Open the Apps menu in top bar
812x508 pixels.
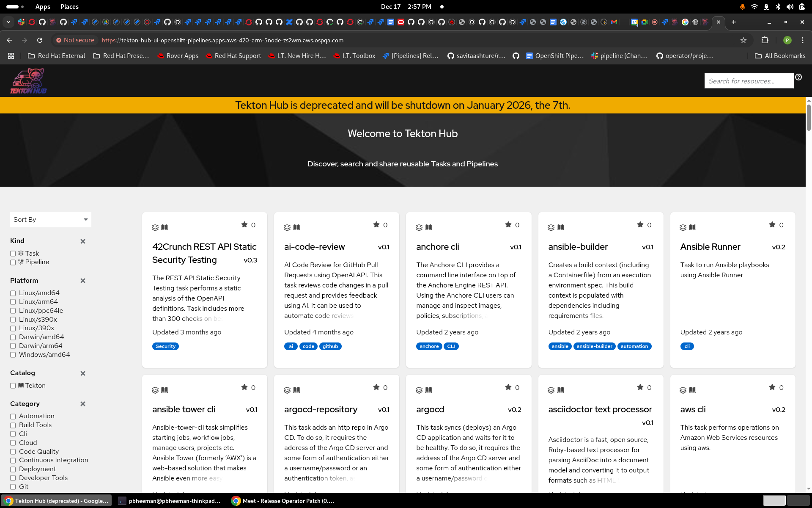pos(43,7)
